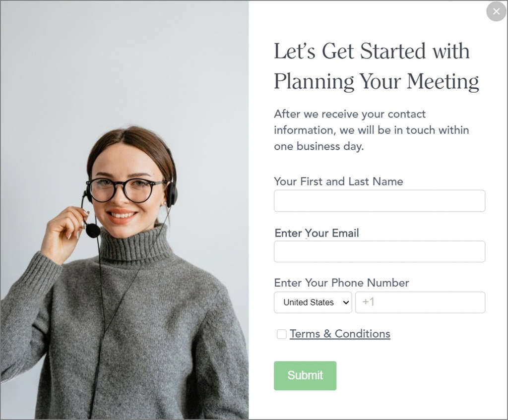Click the Enter Your Email input box
Screen dimensions: 508x420
pyautogui.click(x=380, y=251)
